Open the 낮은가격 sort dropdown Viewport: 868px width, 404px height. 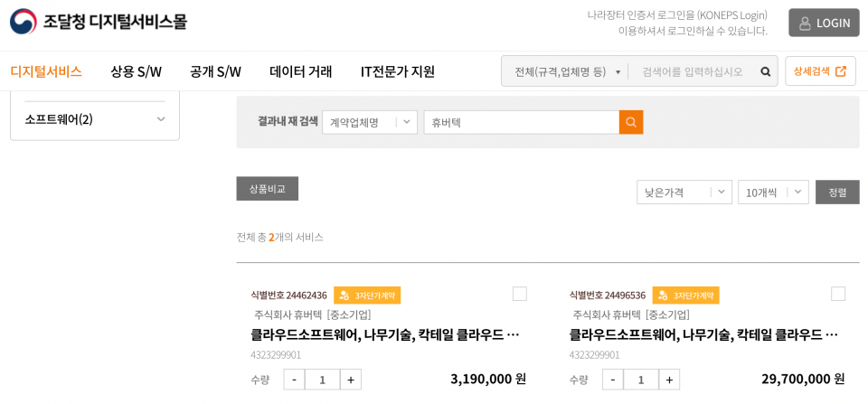[684, 192]
